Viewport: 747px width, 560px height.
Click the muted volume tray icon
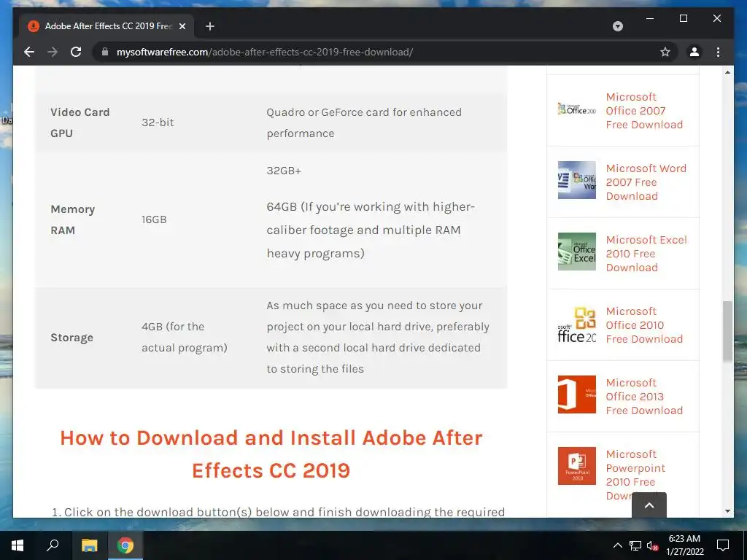point(652,545)
